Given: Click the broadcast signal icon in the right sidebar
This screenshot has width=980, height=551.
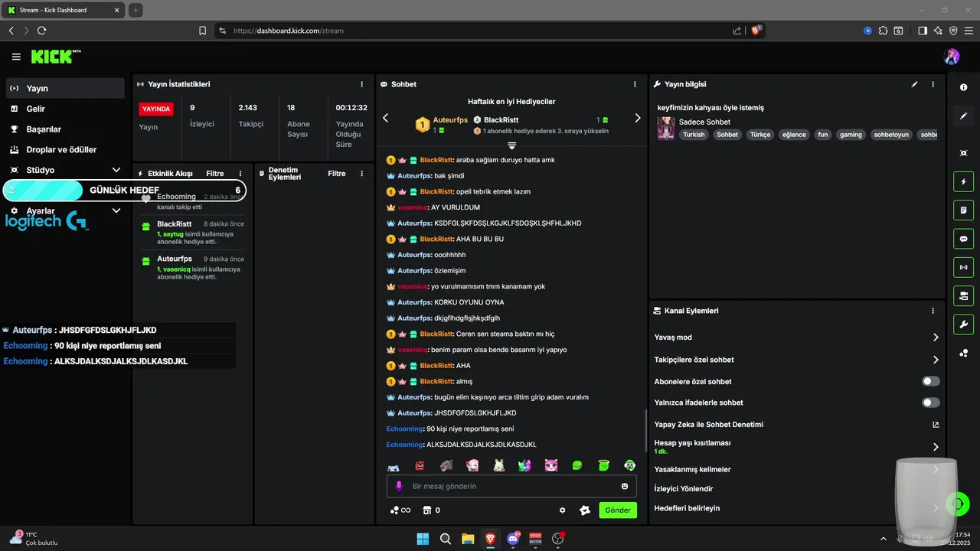Looking at the screenshot, I should (x=963, y=267).
